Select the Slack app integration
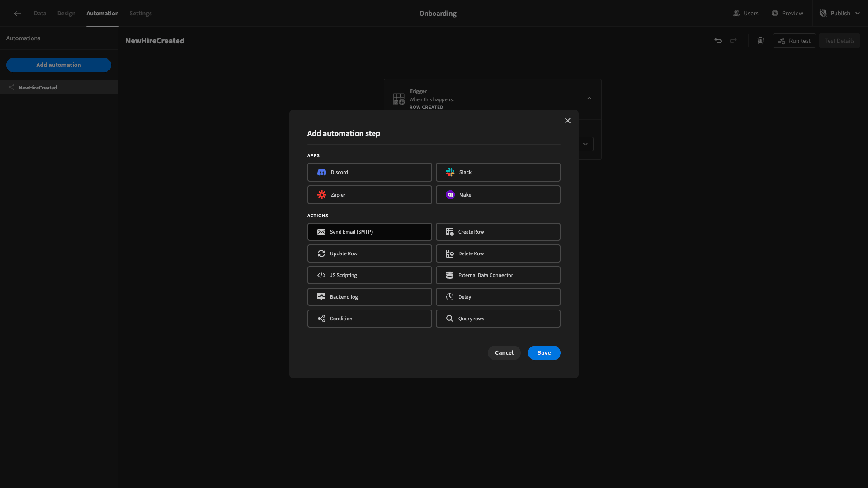This screenshot has height=488, width=868. (498, 172)
